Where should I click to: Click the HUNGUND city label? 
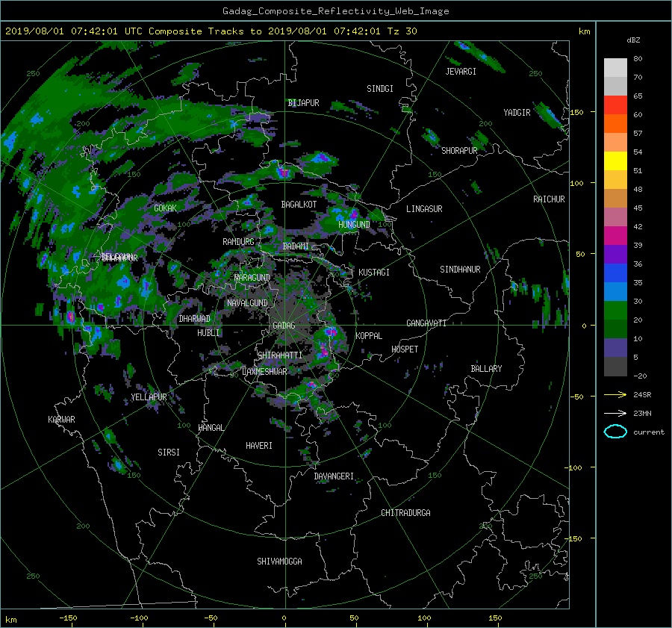(x=354, y=225)
